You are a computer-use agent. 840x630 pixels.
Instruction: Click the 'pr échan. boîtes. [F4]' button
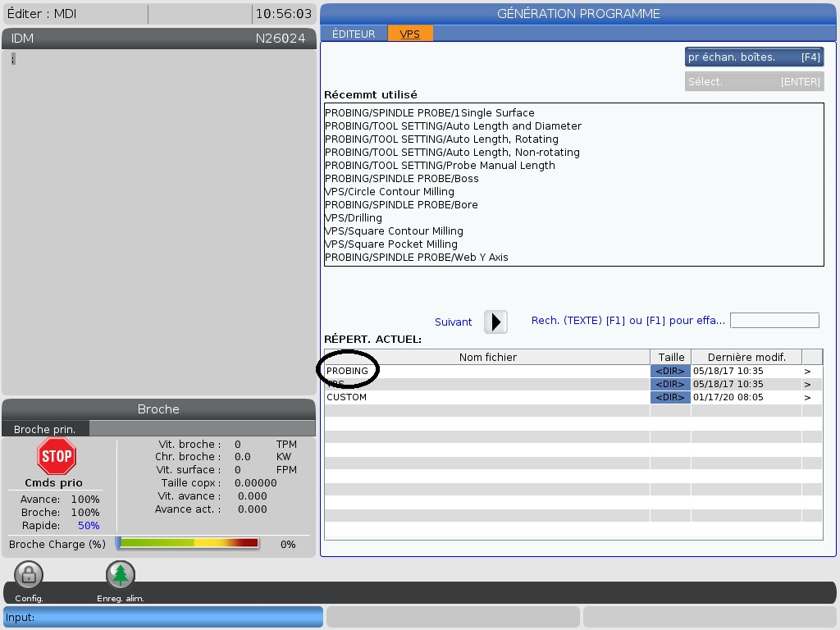[x=753, y=57]
